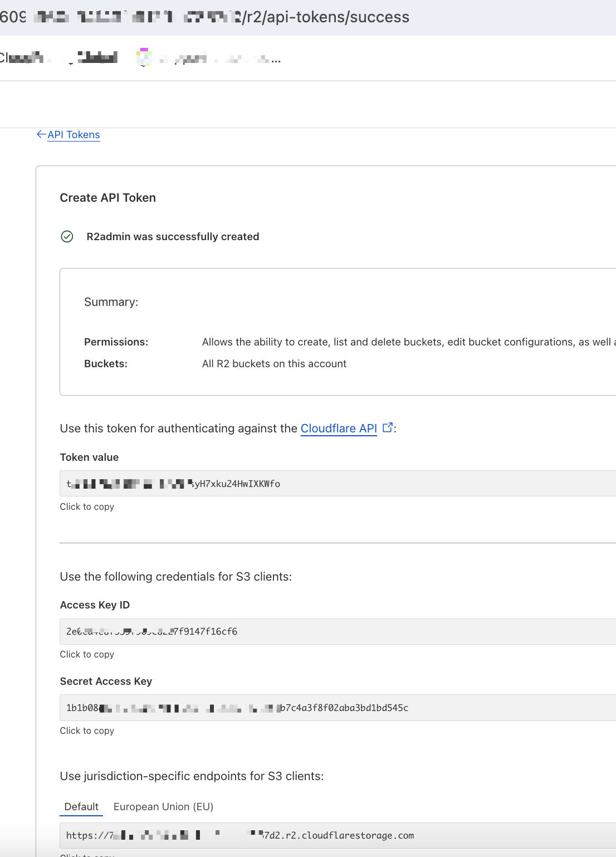Click the 'Permissions:' label
Viewport: 616px width, 857px height.
[116, 342]
